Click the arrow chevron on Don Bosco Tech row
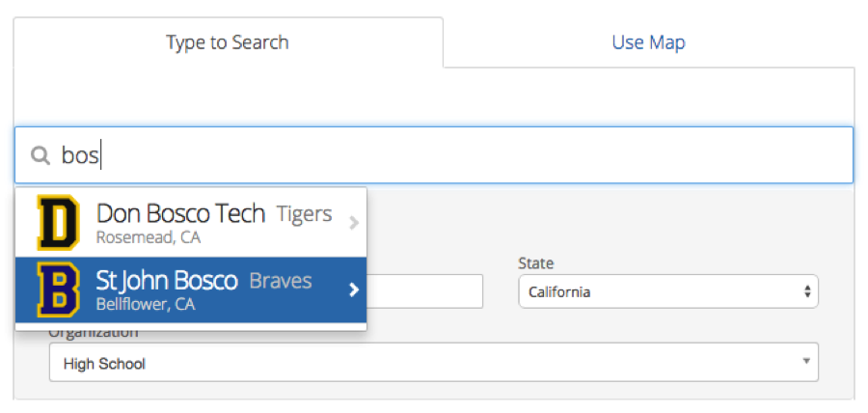The image size is (868, 413). pos(354,223)
